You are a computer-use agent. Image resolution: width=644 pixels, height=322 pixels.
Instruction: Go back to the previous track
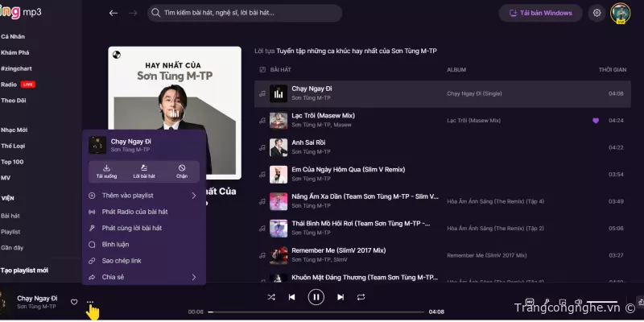coord(291,297)
